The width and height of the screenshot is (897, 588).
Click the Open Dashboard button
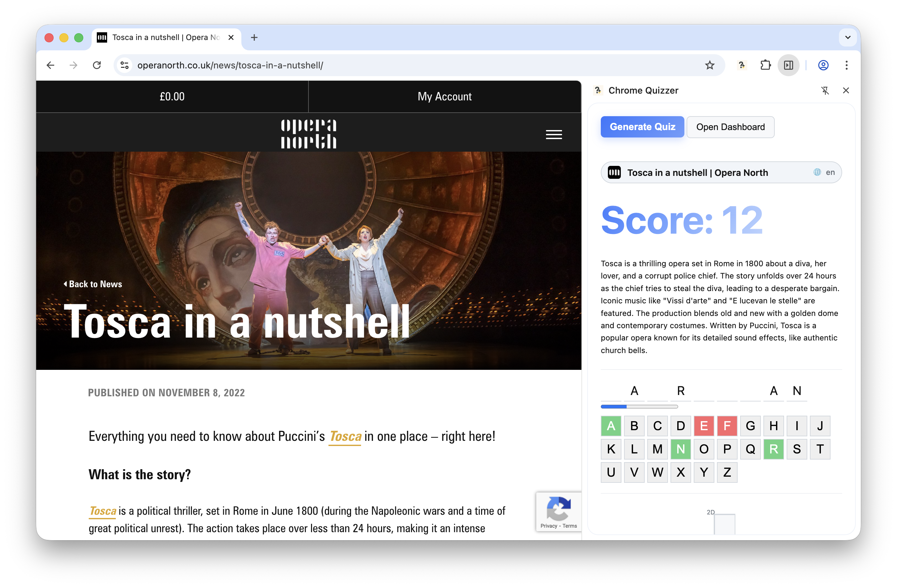[730, 127]
